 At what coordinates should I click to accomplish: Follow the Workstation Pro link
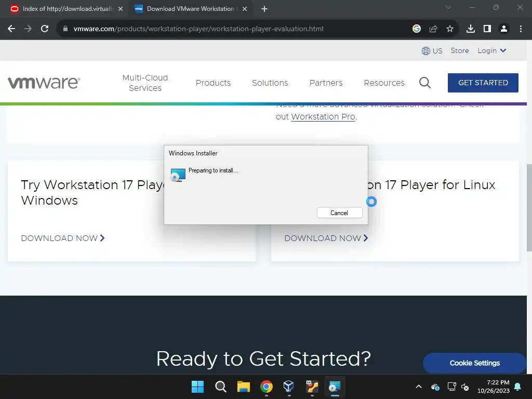point(323,117)
